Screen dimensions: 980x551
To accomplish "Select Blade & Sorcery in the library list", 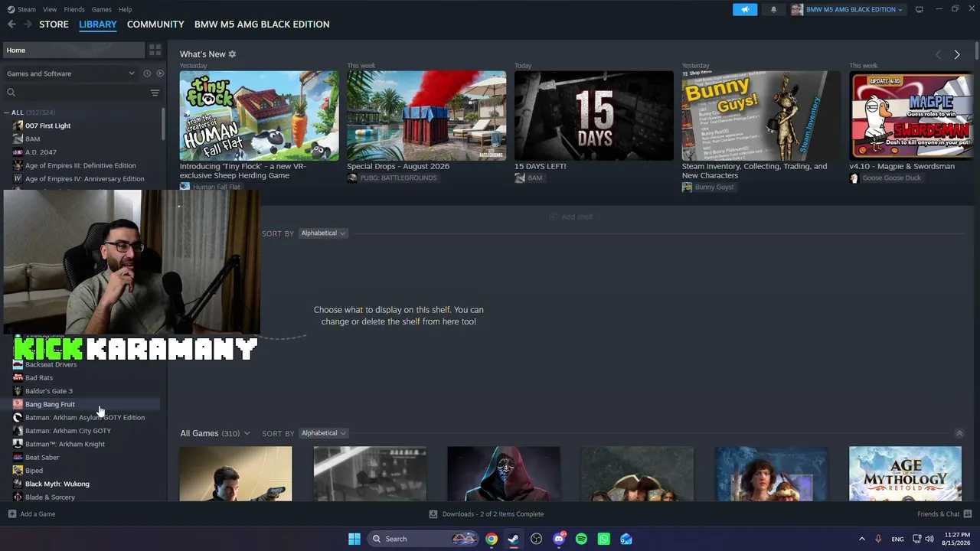I will pyautogui.click(x=50, y=497).
